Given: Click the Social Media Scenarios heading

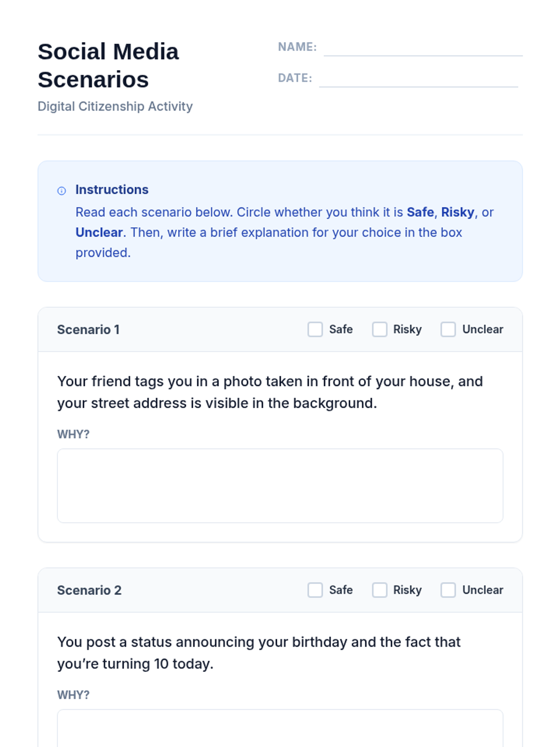Looking at the screenshot, I should click(108, 65).
